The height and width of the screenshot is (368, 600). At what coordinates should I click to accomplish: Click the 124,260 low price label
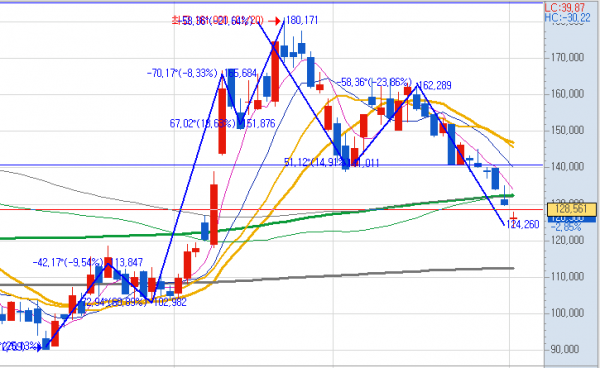(523, 225)
